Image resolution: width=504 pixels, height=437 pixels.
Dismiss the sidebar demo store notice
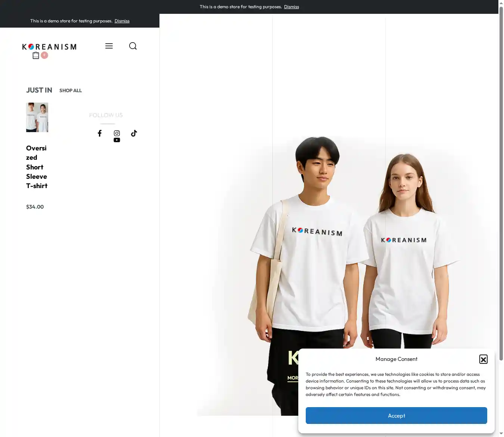pos(122,21)
